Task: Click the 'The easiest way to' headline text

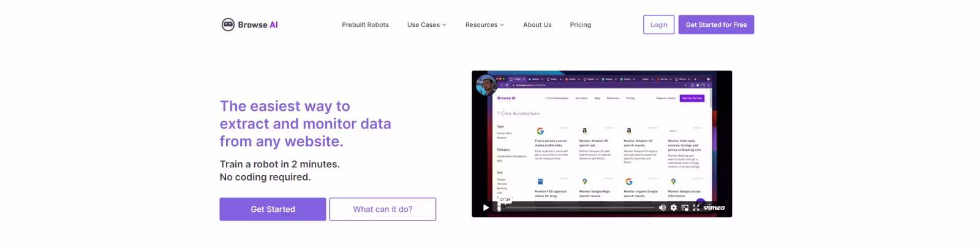Action: [285, 106]
